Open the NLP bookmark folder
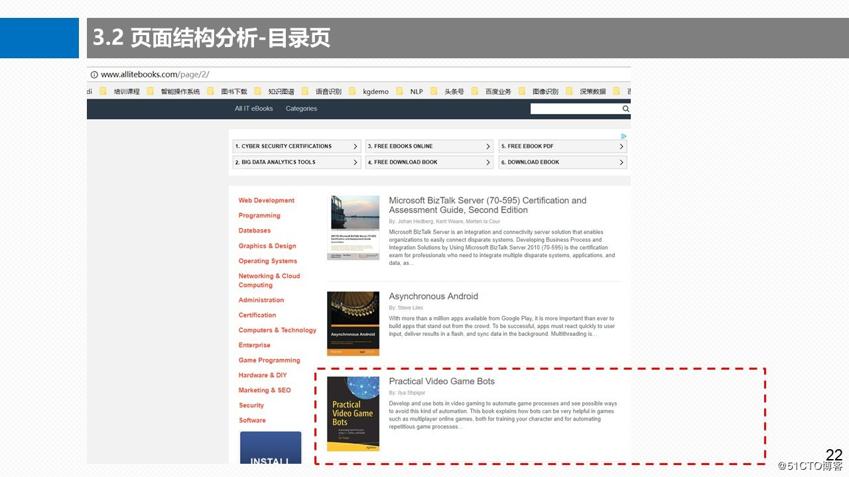Screen dimensions: 849x477 click(409, 92)
